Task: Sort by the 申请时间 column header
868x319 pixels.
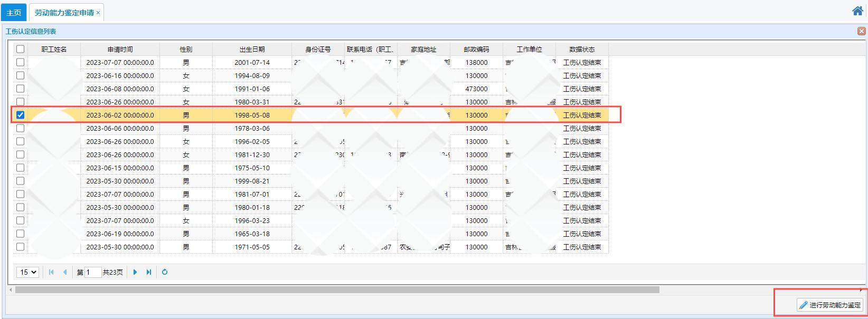Action: [120, 49]
